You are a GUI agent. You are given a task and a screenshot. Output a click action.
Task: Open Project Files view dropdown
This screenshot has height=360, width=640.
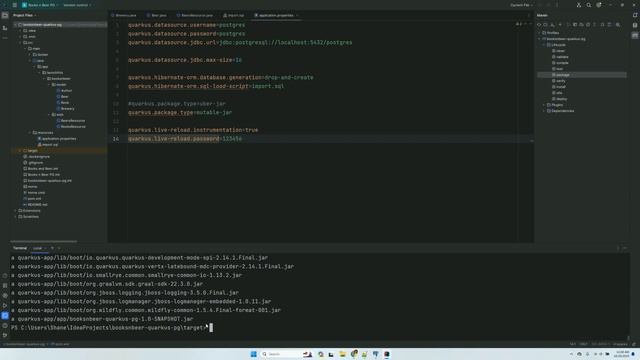(x=24, y=16)
